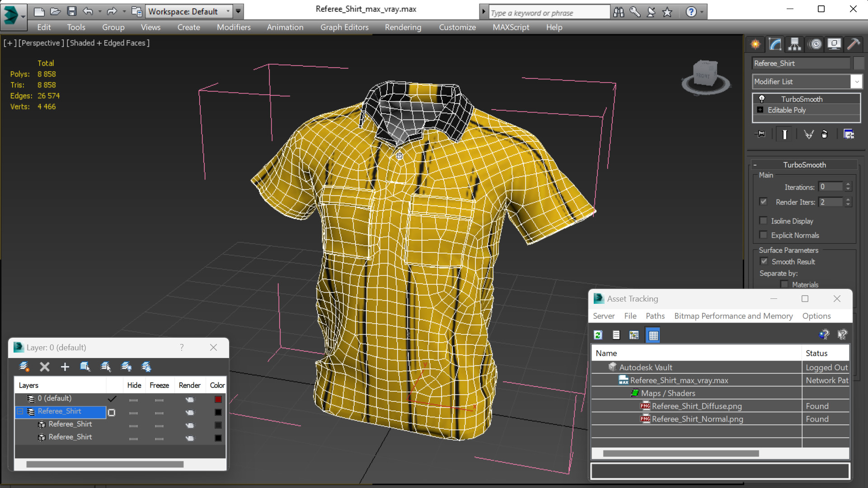The height and width of the screenshot is (488, 868).
Task: Open the Create command panel tab
Action: click(x=755, y=44)
